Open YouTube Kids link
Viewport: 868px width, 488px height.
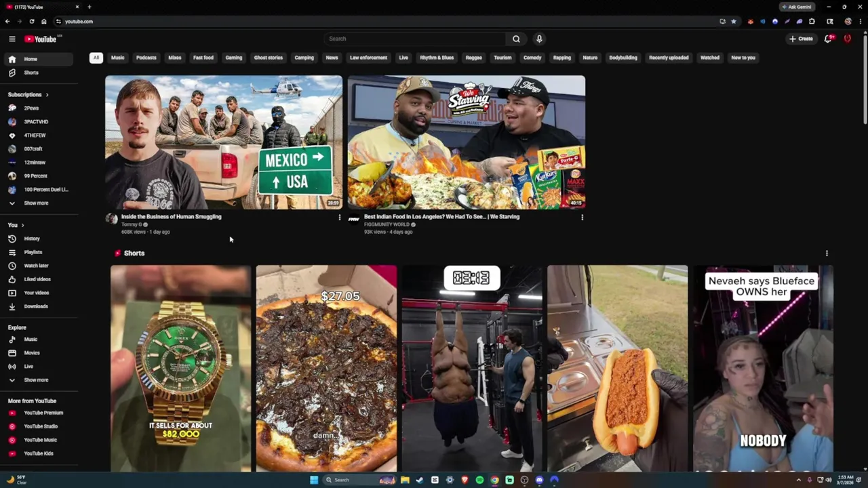[39, 453]
